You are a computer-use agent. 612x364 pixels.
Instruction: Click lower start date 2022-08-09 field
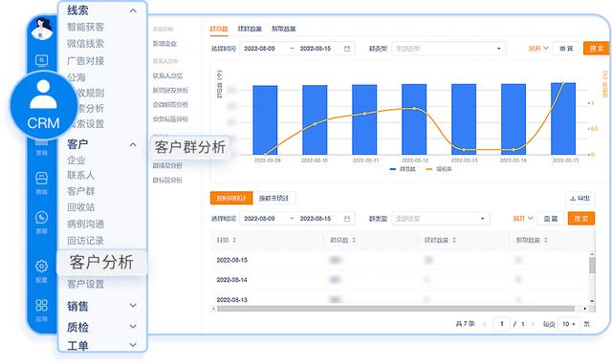click(x=259, y=219)
